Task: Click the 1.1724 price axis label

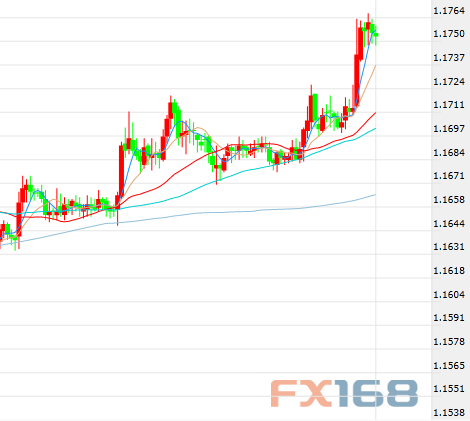Action: pos(449,81)
